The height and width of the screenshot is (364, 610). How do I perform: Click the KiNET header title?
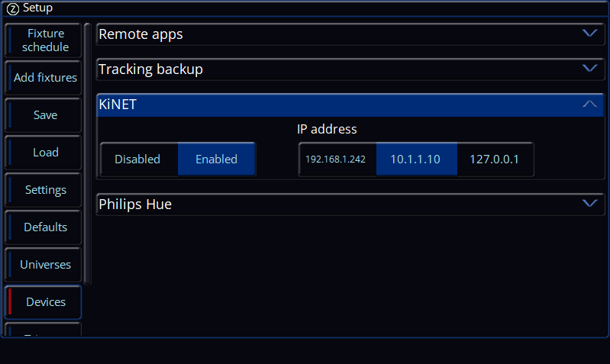pyautogui.click(x=118, y=105)
